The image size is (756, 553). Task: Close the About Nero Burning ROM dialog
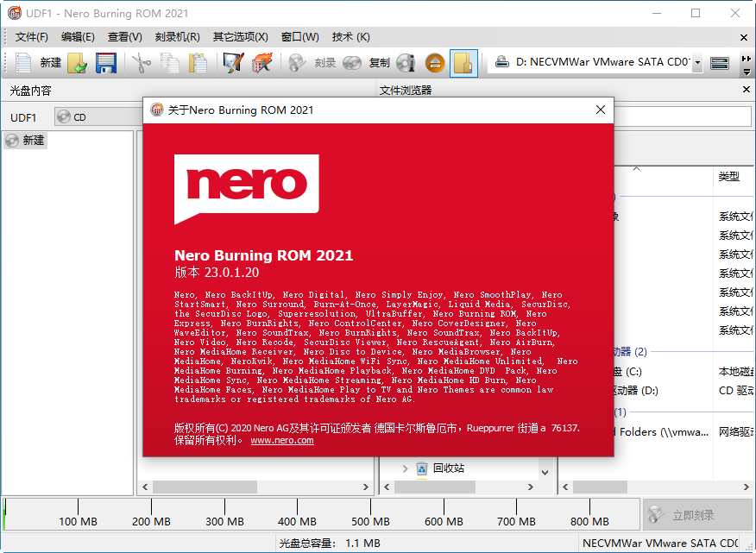point(601,110)
